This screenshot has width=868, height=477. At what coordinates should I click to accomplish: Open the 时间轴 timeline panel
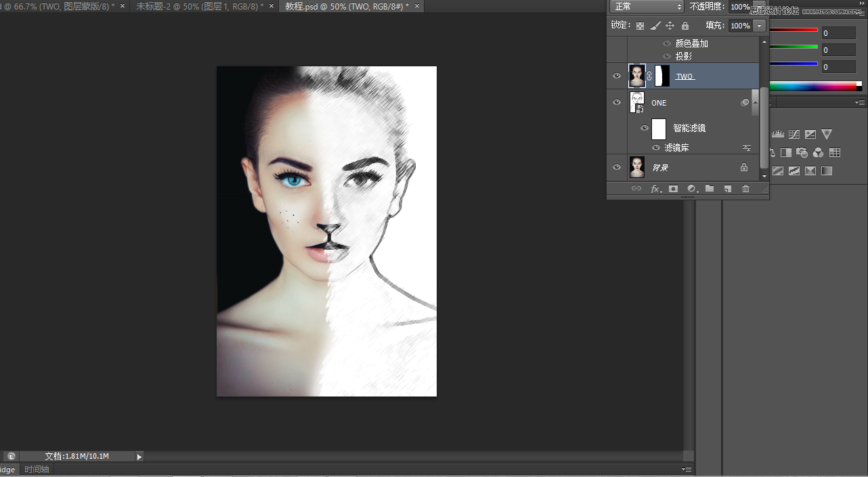click(x=37, y=470)
